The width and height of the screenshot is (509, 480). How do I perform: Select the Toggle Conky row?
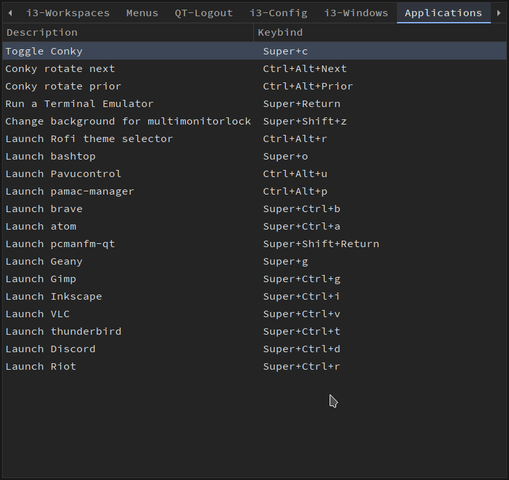pyautogui.click(x=255, y=51)
